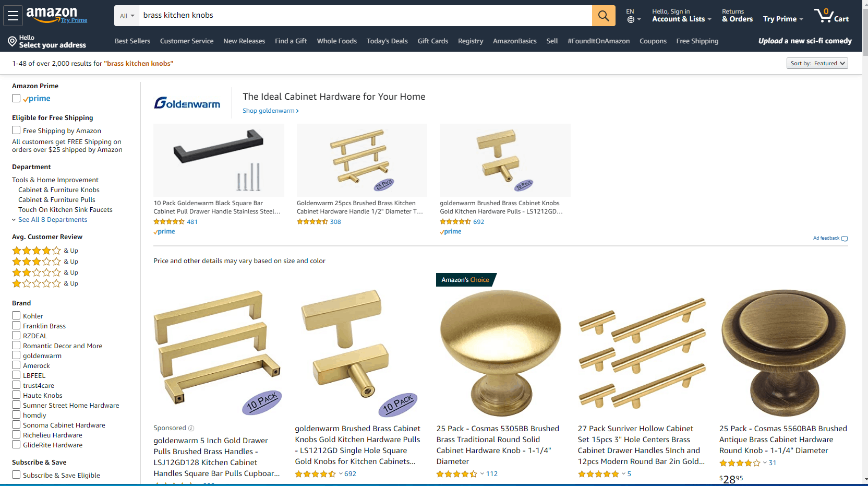
Task: Open Today's Deals in navigation bar
Action: [387, 41]
